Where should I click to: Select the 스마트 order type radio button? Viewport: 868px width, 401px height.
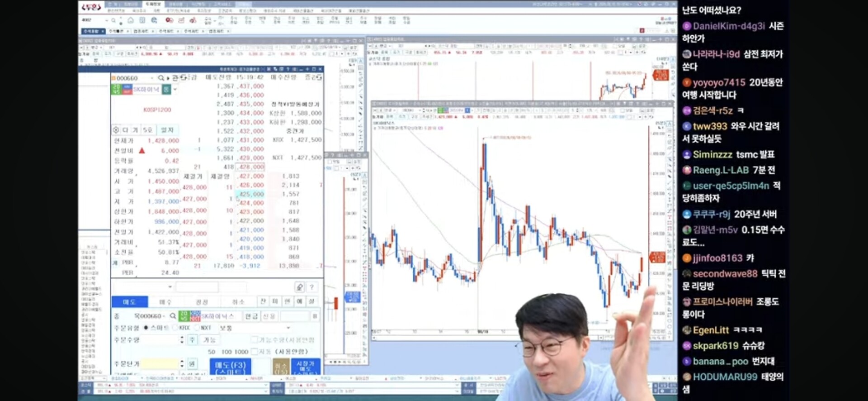pyautogui.click(x=146, y=328)
